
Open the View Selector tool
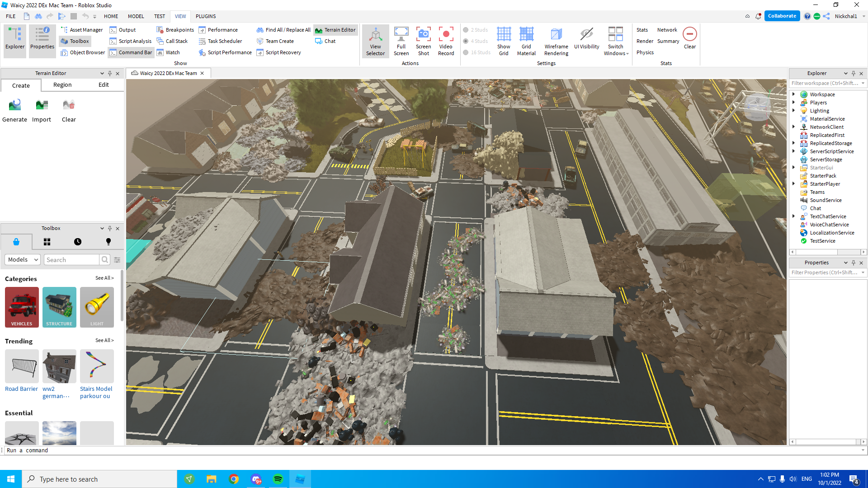[375, 41]
